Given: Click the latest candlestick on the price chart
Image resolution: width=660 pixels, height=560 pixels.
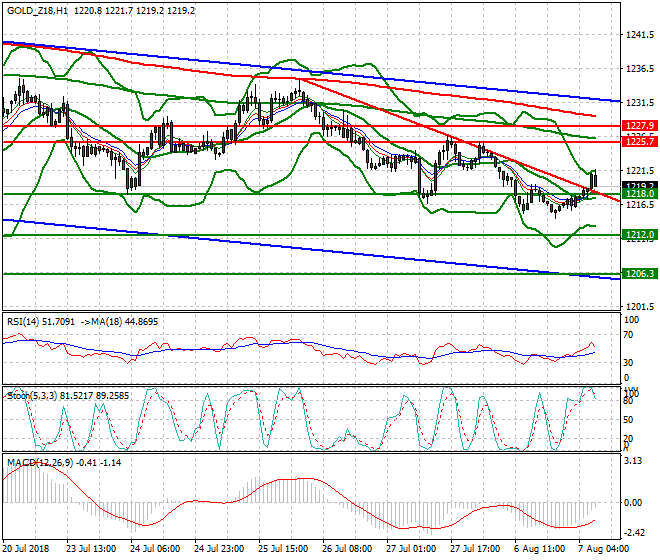Looking at the screenshot, I should [596, 179].
